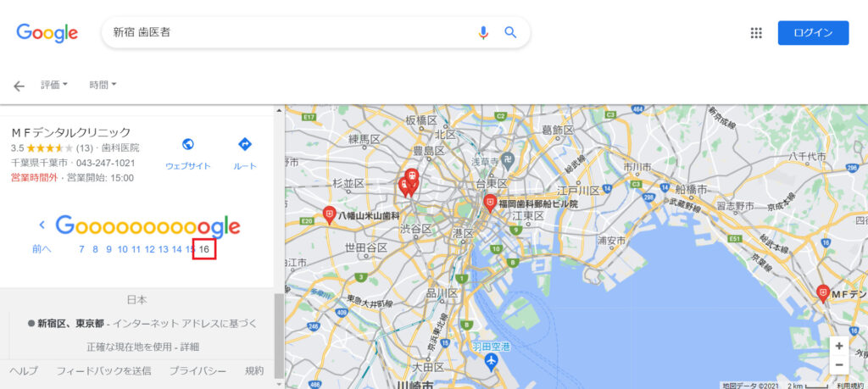Click the 前へ previous page link
Image resolution: width=868 pixels, height=389 pixels.
[x=42, y=249]
